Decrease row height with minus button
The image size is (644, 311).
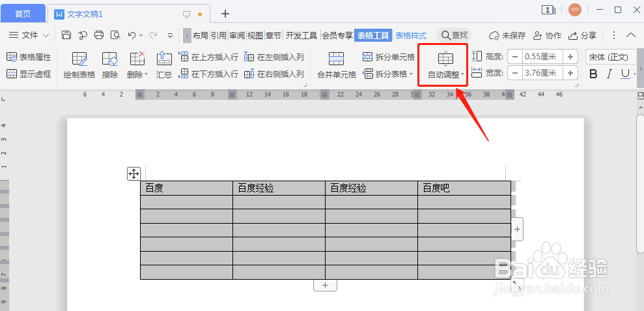coord(515,56)
